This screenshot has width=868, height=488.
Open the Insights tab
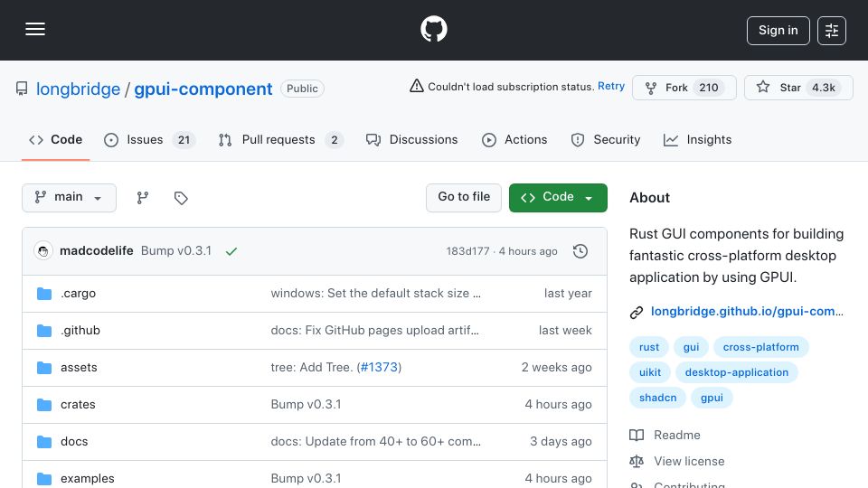tap(697, 140)
